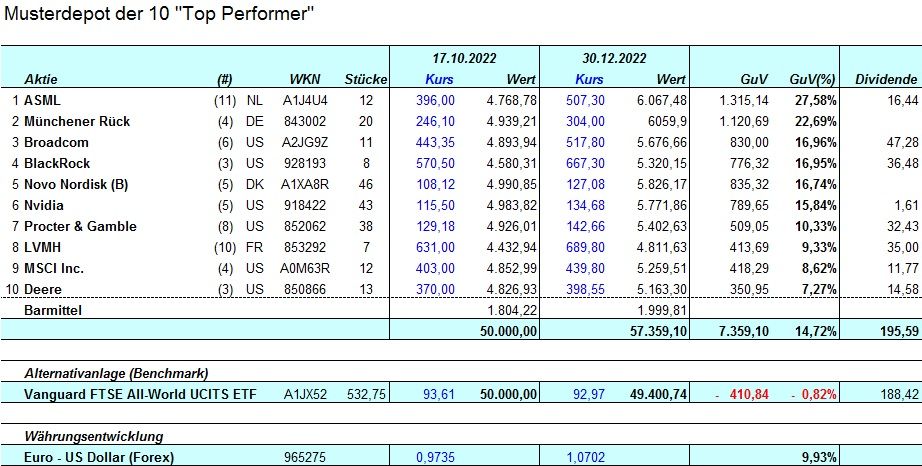
Task: Select Währungsentwicklung heading
Action: tap(94, 437)
